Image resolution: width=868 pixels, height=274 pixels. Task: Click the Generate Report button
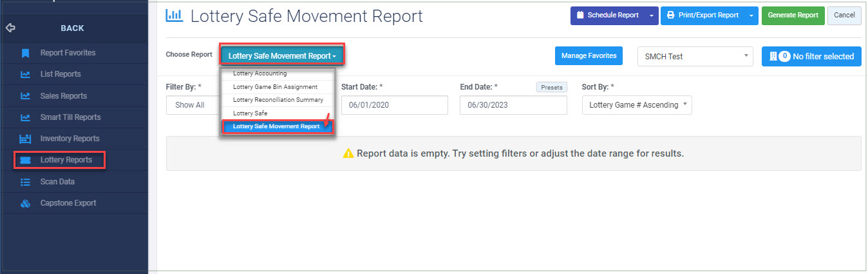793,15
